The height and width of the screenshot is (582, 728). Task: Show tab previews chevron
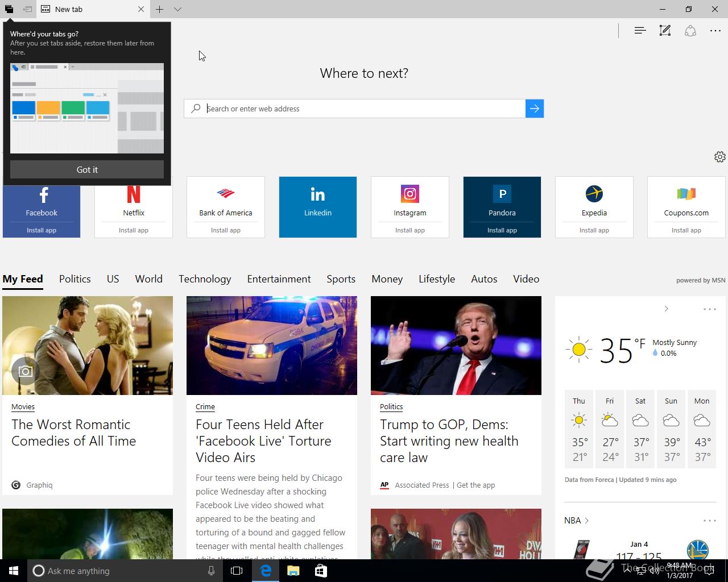click(177, 9)
